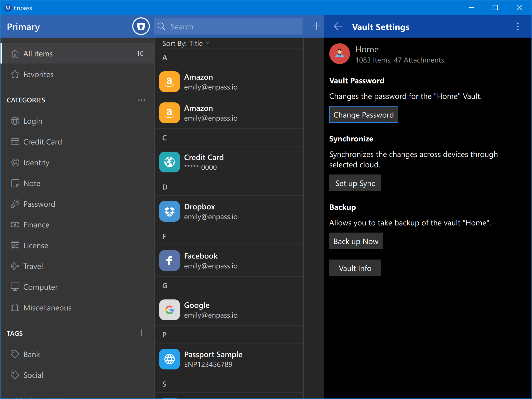Select the Login category
The height and width of the screenshot is (399, 532).
pyautogui.click(x=77, y=121)
